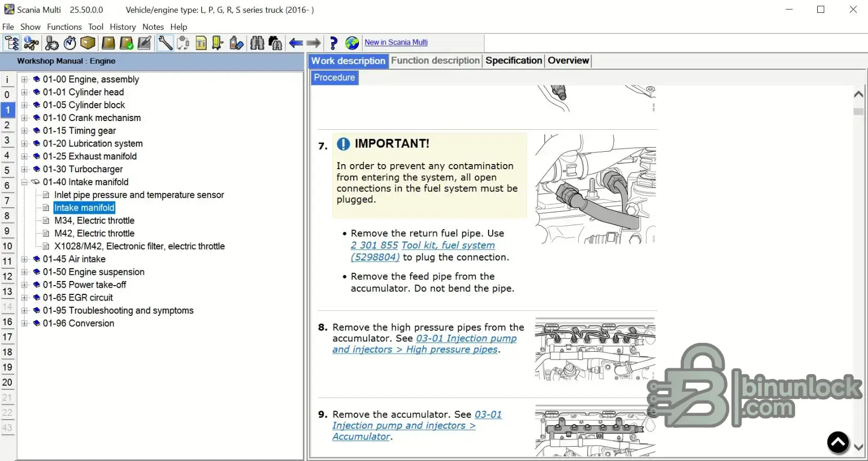The width and height of the screenshot is (868, 461).
Task: Click the fuel pipe illustration in step 7
Action: click(595, 189)
